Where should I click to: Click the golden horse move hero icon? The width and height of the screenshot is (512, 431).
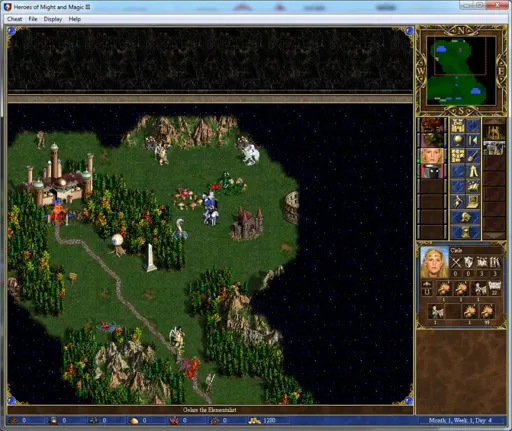(473, 187)
